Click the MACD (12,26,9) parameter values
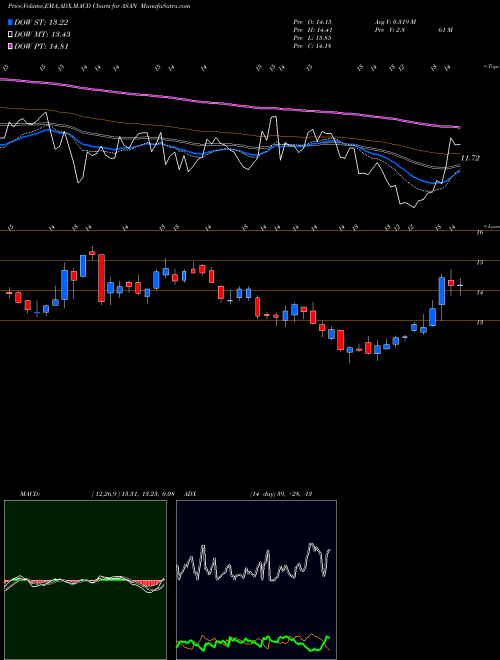The height and width of the screenshot is (660, 500). 133,494
